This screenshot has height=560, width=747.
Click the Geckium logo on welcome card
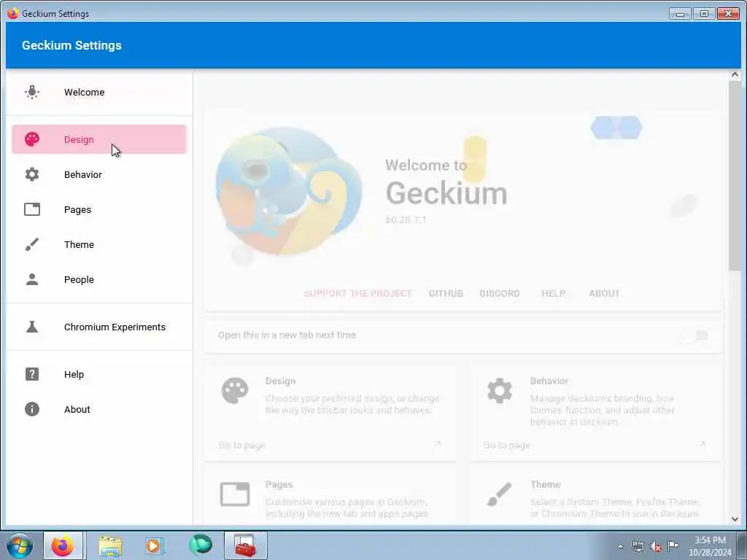point(288,192)
